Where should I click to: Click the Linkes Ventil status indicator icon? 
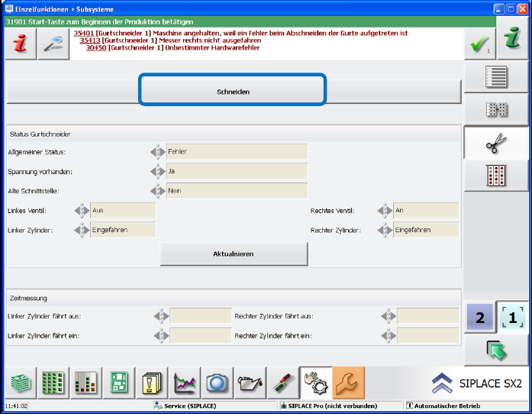[x=82, y=210]
